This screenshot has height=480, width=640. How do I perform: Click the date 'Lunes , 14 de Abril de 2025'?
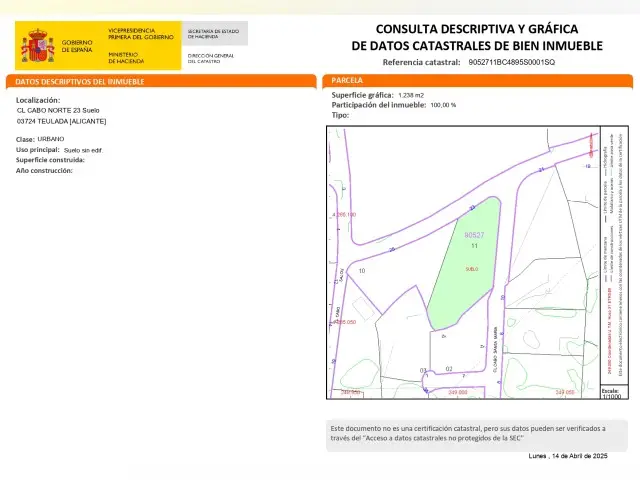pos(568,456)
